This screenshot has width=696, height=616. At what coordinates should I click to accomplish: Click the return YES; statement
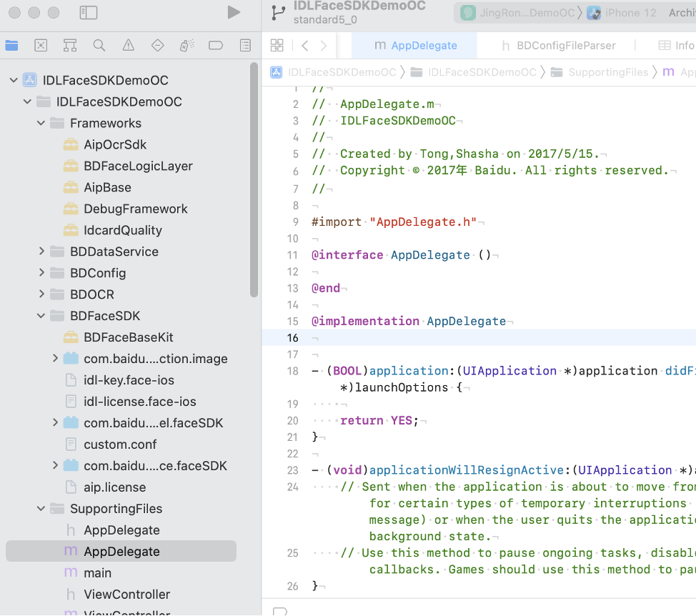point(379,421)
